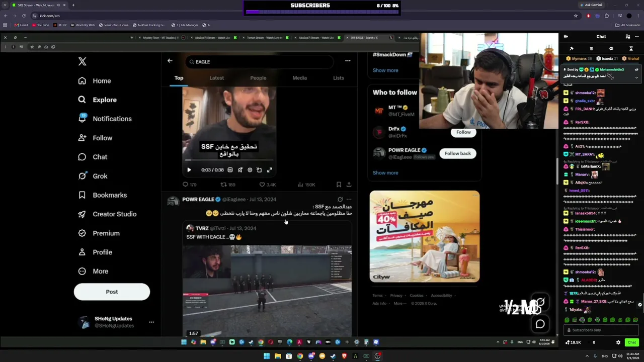Open Notifications in the X sidebar
The width and height of the screenshot is (644, 362).
[x=105, y=119]
